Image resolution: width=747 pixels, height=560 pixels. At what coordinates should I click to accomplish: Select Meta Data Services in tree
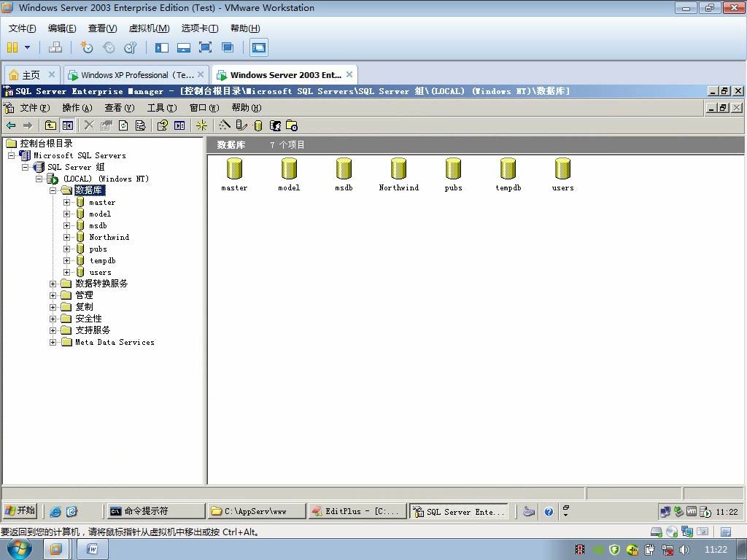(115, 342)
